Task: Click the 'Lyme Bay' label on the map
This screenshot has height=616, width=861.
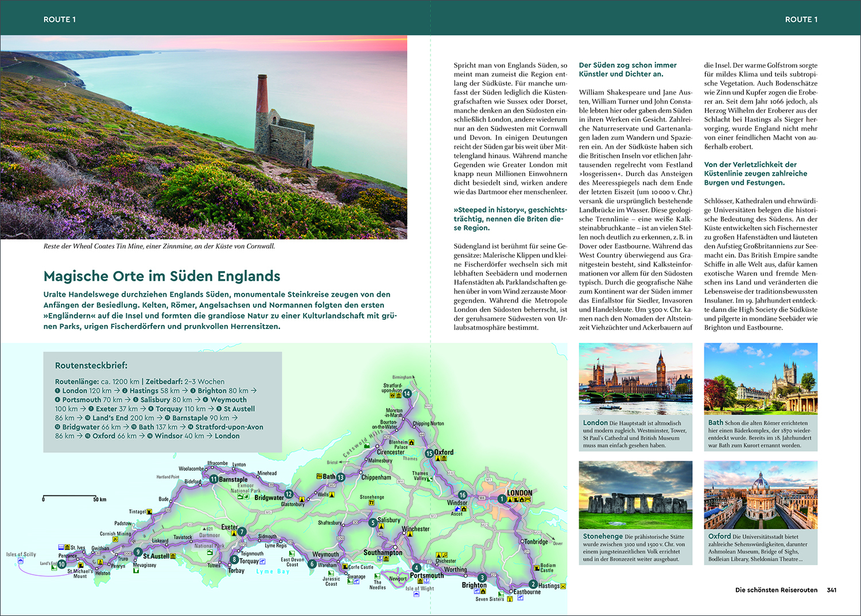Action: coord(273,572)
